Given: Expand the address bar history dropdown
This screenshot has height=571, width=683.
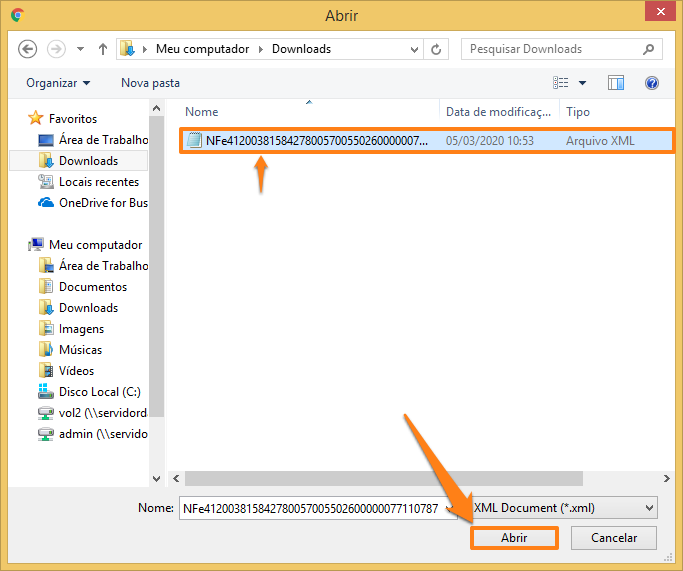Looking at the screenshot, I should pos(413,49).
